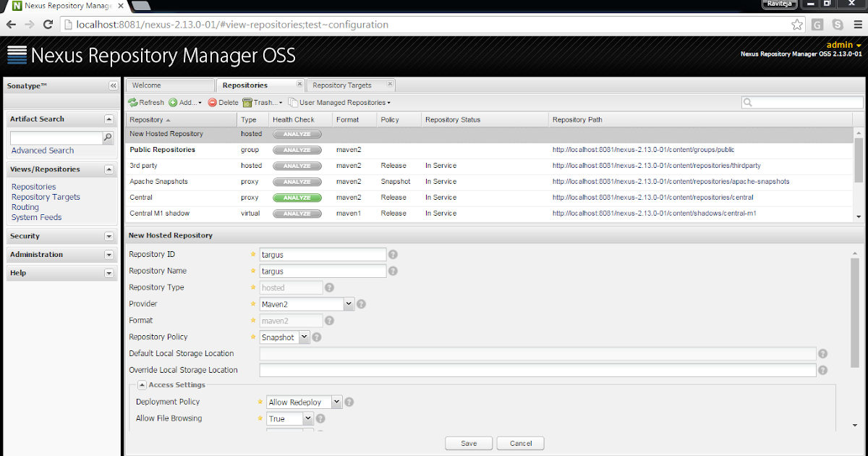Click the help icon next to Repository ID

(393, 254)
